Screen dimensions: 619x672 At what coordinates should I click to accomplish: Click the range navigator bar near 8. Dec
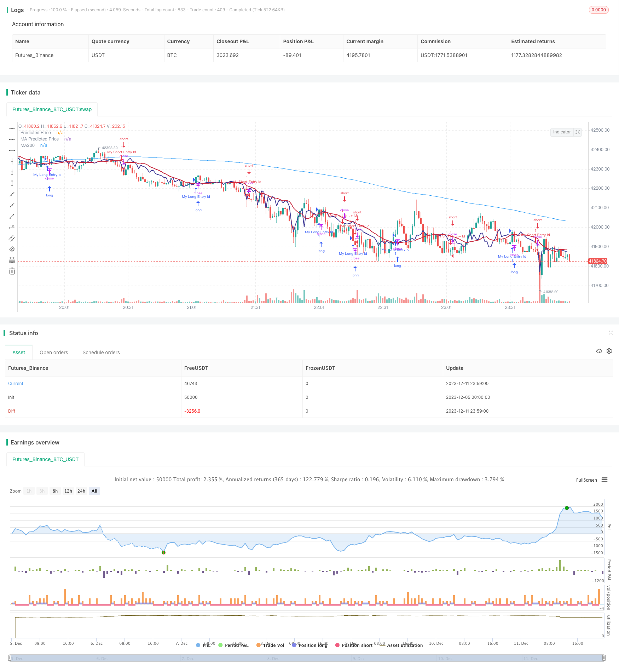(273, 658)
